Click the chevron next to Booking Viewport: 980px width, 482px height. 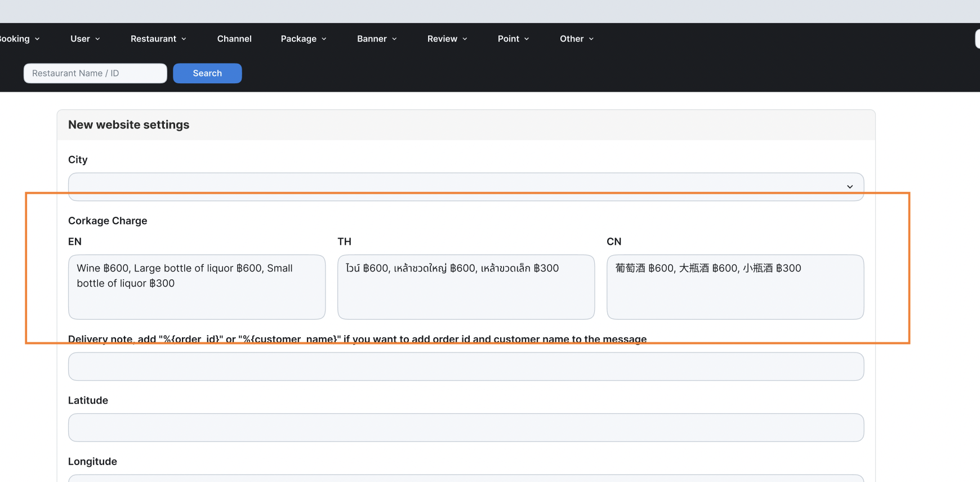tap(37, 39)
